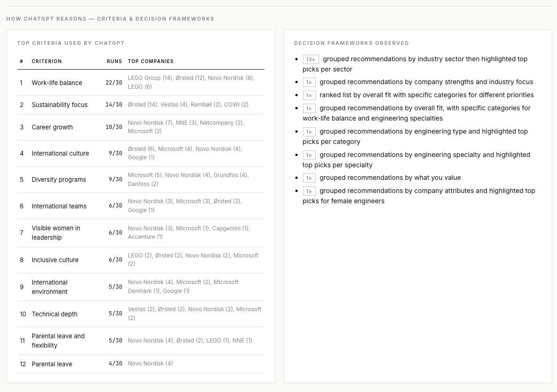The width and height of the screenshot is (557, 392).
Task: Select framework 'grouped recommendations by company attributes'
Action: (419, 196)
